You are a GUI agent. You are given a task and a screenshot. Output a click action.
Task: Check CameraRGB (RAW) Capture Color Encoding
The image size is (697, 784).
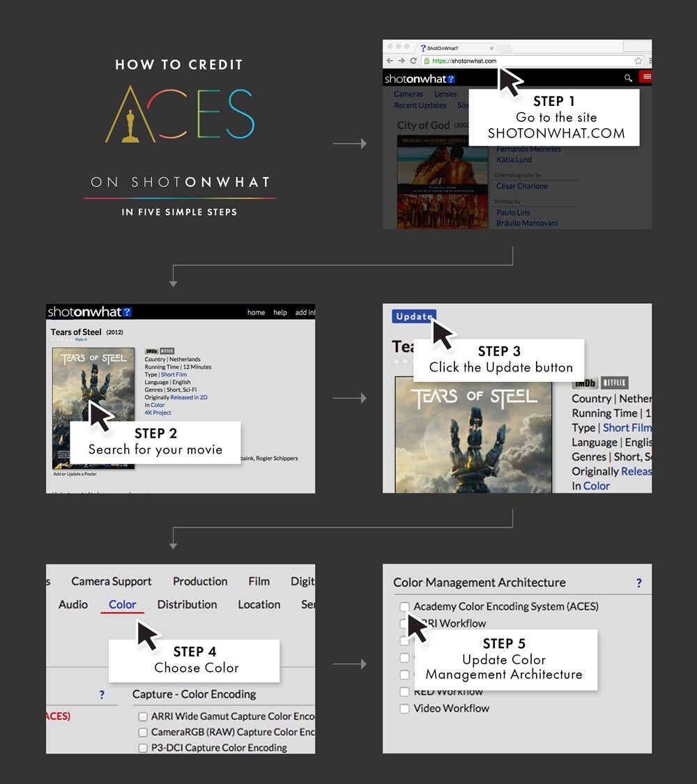(143, 732)
